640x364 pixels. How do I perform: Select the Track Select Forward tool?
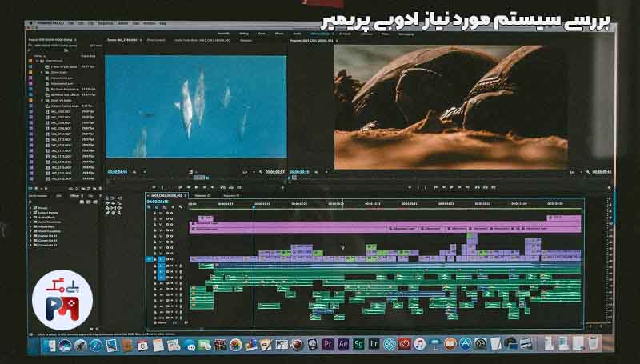click(x=113, y=198)
